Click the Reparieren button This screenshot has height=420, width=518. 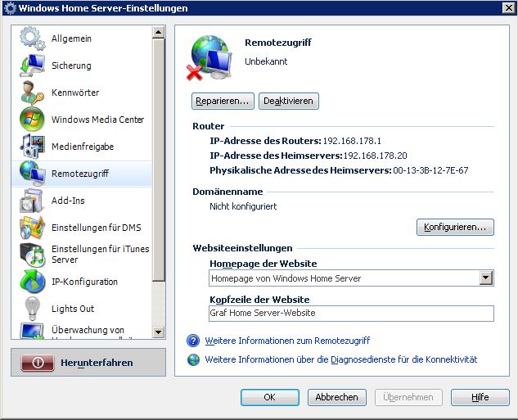(x=223, y=102)
